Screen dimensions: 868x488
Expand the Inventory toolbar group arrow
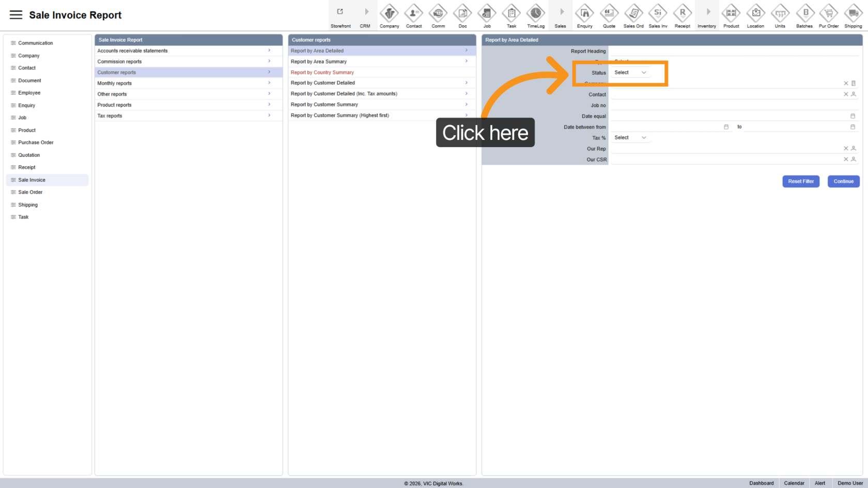tap(708, 12)
